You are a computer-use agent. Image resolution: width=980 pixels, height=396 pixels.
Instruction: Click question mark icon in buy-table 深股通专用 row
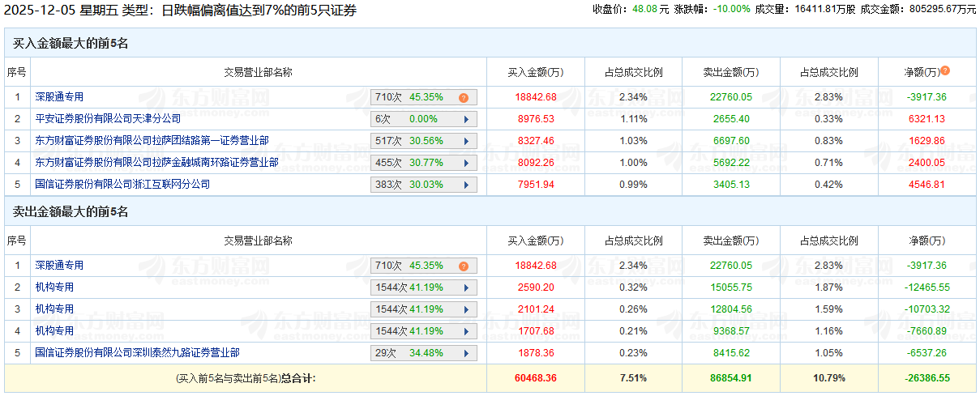tap(464, 97)
